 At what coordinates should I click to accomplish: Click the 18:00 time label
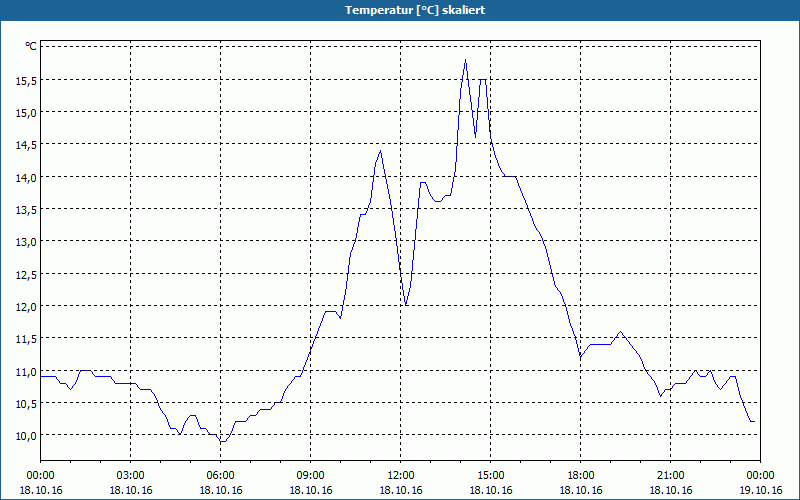click(x=581, y=476)
